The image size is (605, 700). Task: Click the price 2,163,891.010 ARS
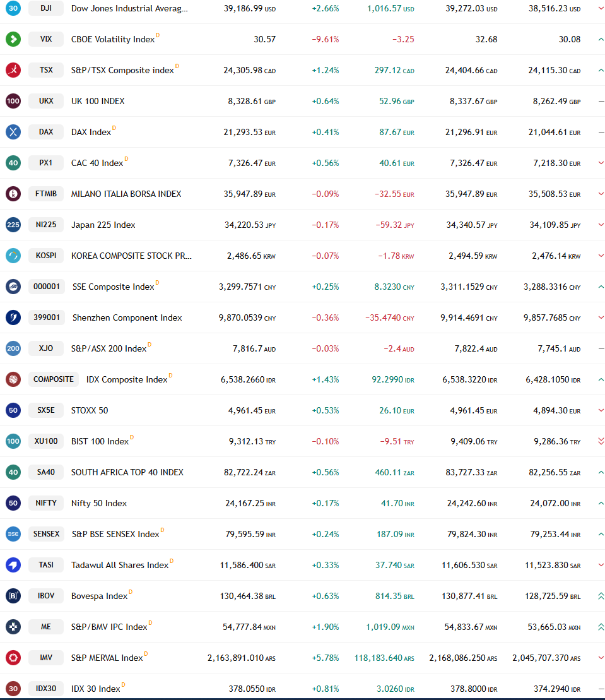[242, 658]
